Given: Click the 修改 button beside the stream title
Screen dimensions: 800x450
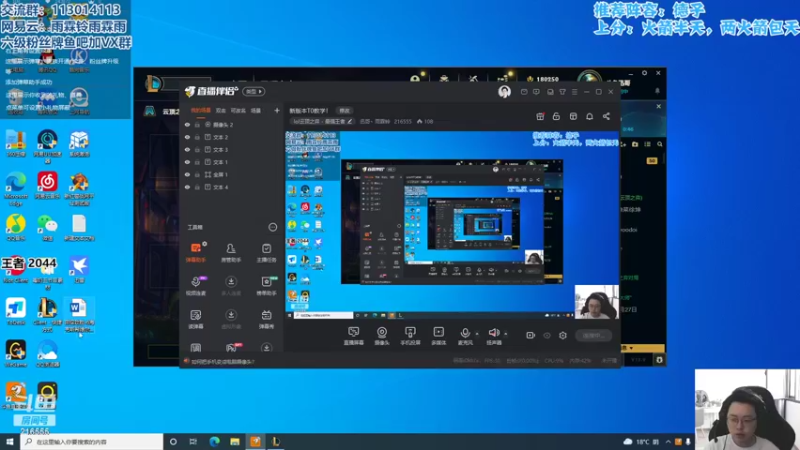Looking at the screenshot, I should [x=344, y=111].
